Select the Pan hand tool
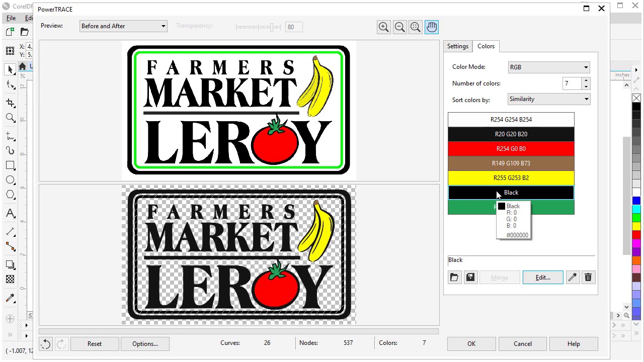644x362 pixels. pyautogui.click(x=432, y=27)
